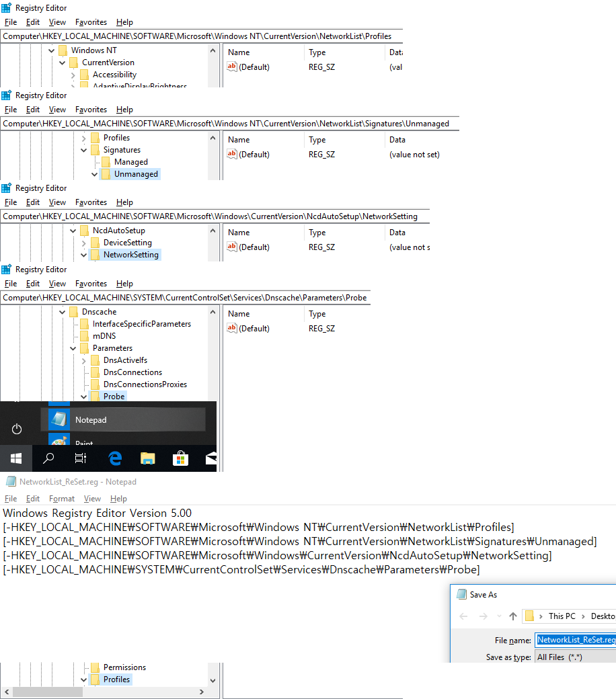
Task: Click the Power icon in Start menu
Action: (x=17, y=429)
